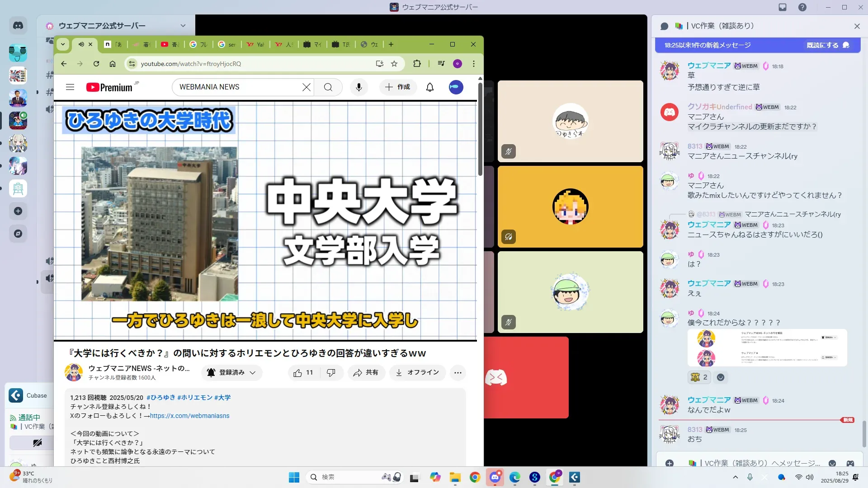Expand the ウェブマニア公式サーバー server dropdown
Viewport: 868px width, 488px height.
(x=183, y=26)
